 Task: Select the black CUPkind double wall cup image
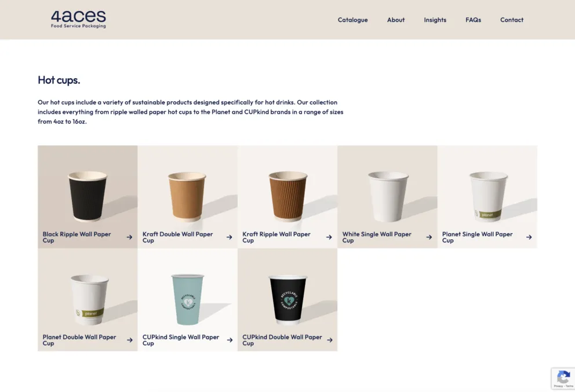(x=288, y=299)
